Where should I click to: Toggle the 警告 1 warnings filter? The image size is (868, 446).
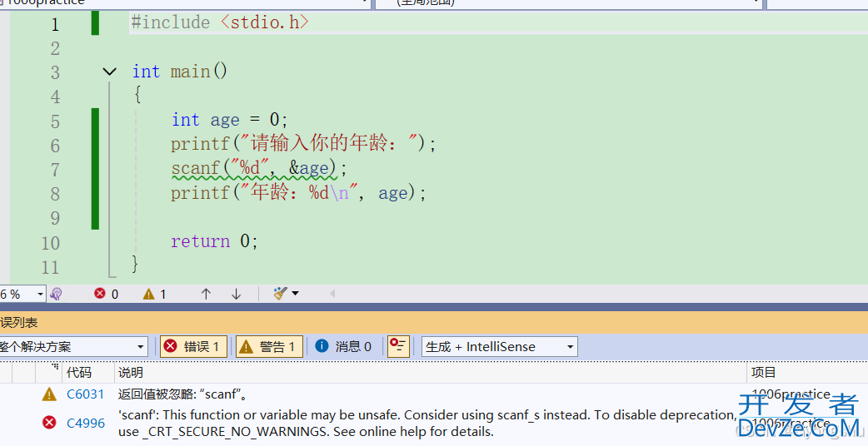[269, 346]
